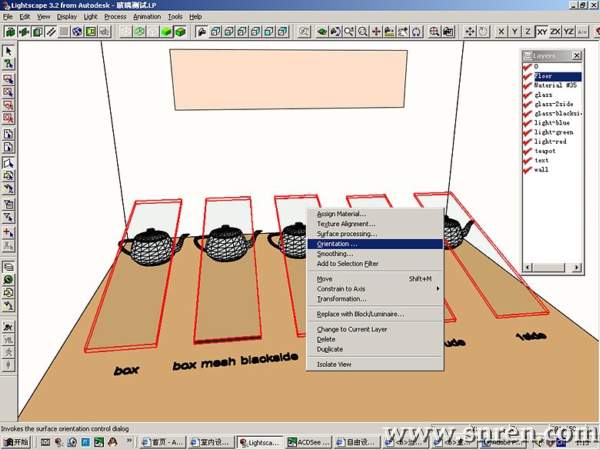Click the first green cube toolbar icon
600x450 pixels.
10,31
